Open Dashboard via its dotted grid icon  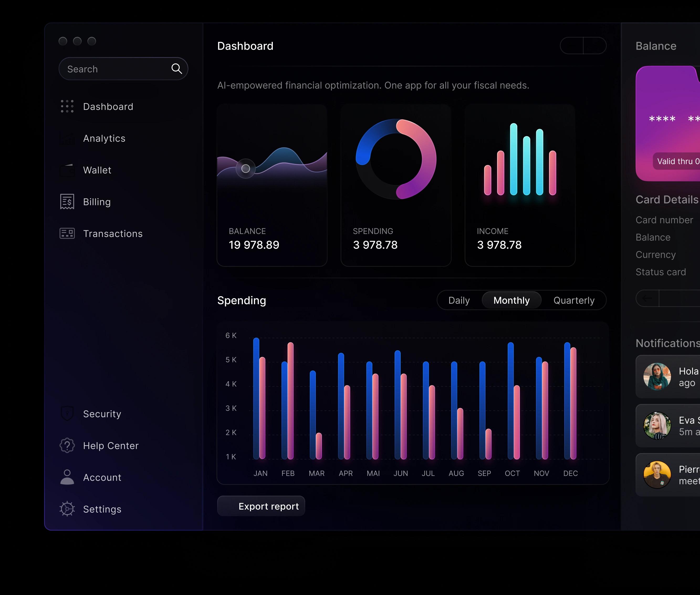tap(67, 106)
